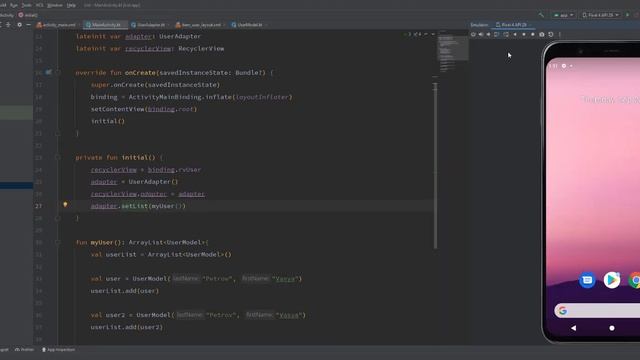The image size is (640, 360).
Task: Open the Tools menu
Action: (27, 5)
